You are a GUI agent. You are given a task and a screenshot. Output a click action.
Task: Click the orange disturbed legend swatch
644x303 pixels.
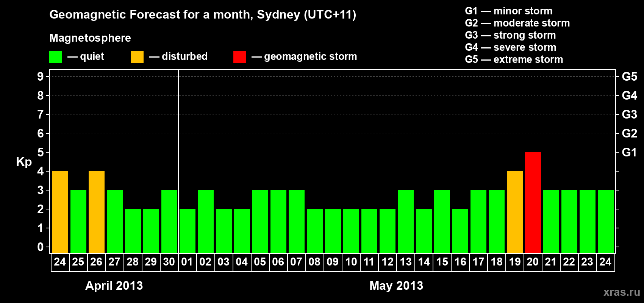(137, 57)
